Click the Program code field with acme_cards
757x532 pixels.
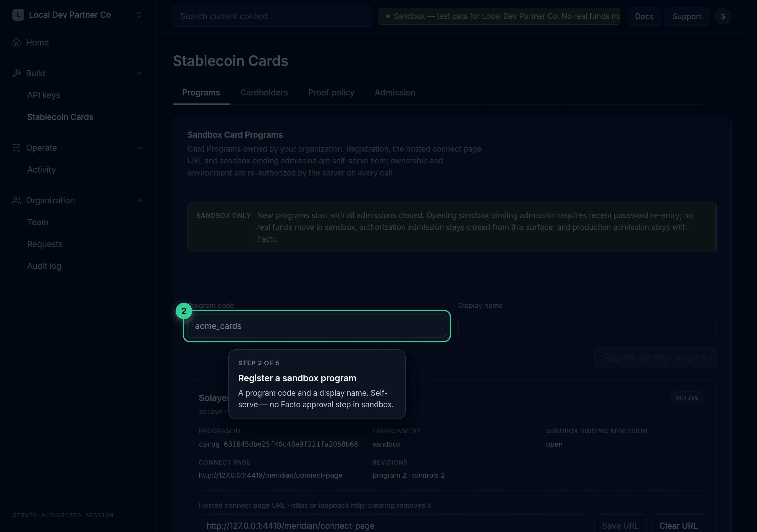(316, 326)
